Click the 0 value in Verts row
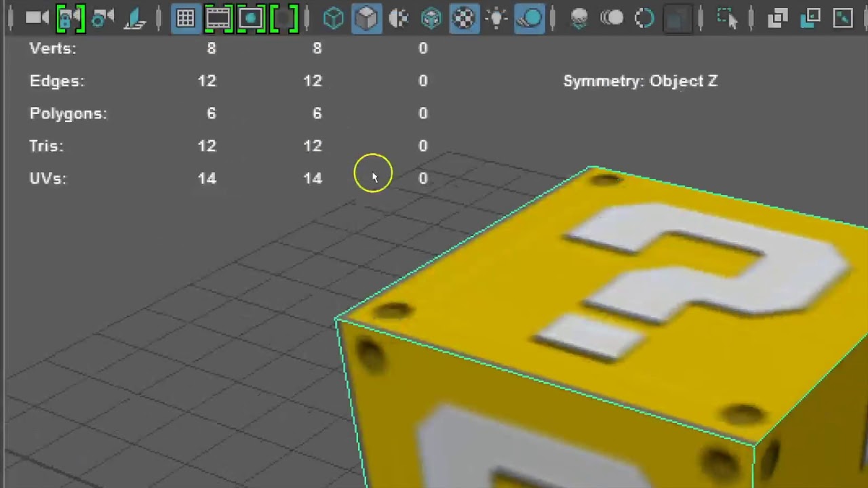 coord(422,48)
